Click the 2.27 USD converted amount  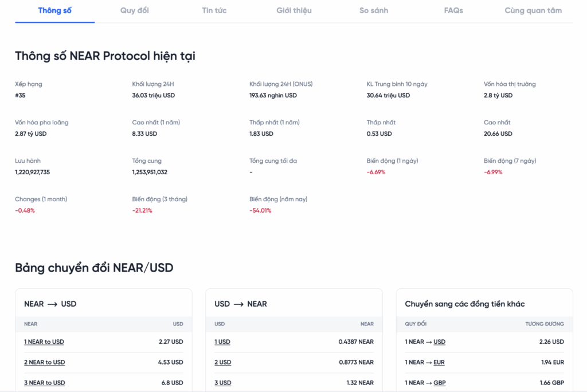point(171,342)
